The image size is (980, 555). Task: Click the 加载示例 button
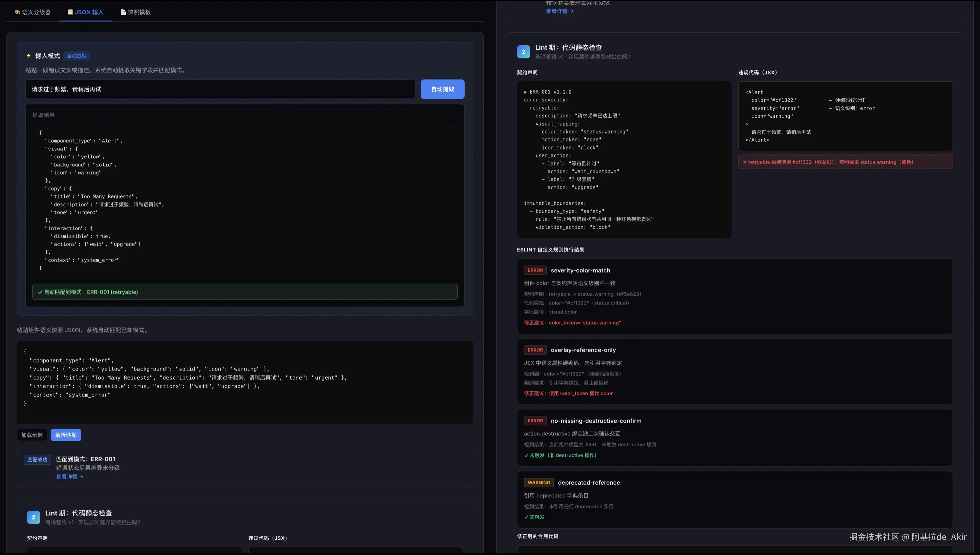[x=32, y=435]
